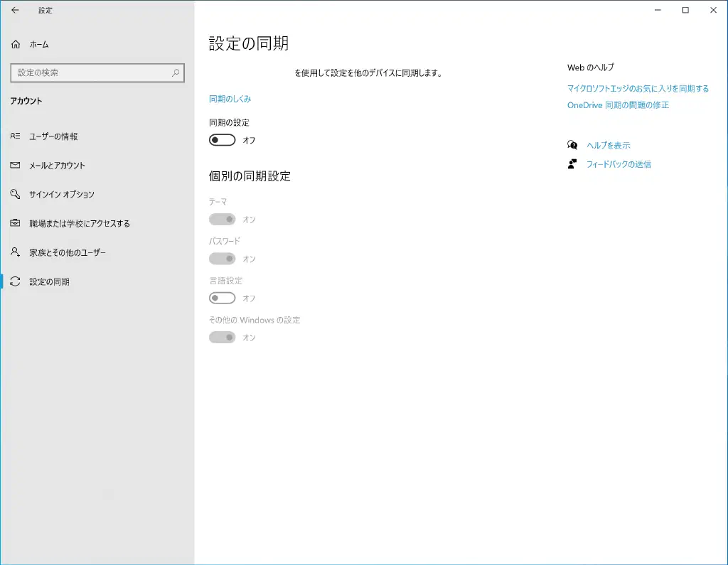Toggle the 同期の設定 switch on

(x=222, y=140)
